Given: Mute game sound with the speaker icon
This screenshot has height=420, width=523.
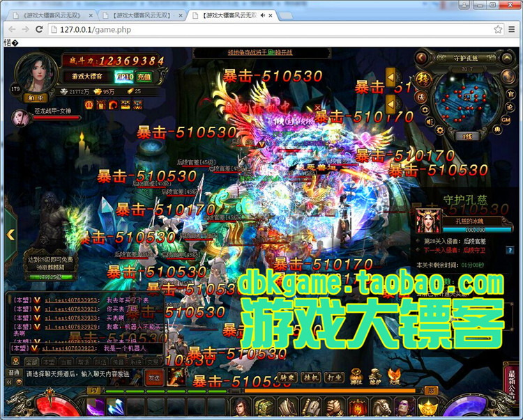Looking at the screenshot, I should 430,122.
